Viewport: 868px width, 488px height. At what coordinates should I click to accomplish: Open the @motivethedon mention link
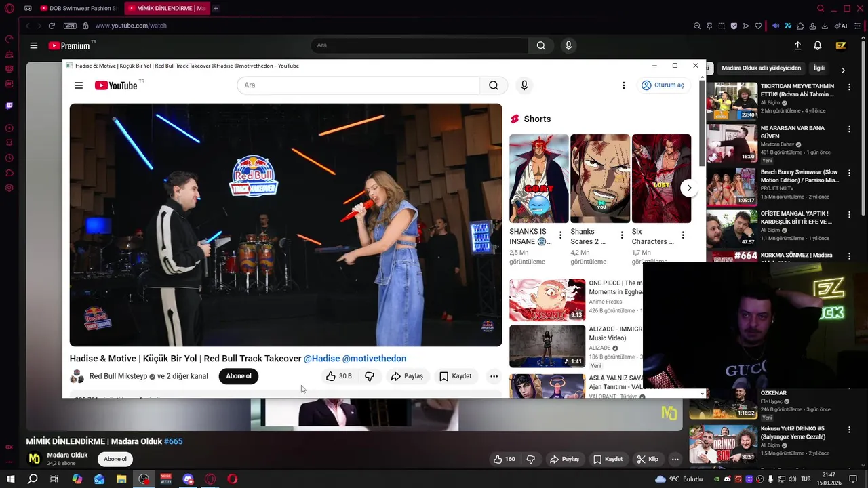pyautogui.click(x=374, y=359)
